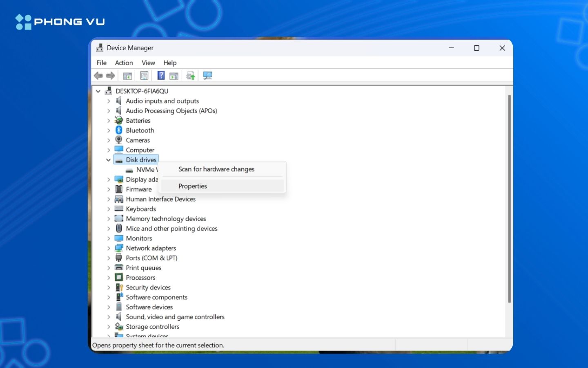Open the File menu
This screenshot has height=368, width=588.
pos(101,63)
